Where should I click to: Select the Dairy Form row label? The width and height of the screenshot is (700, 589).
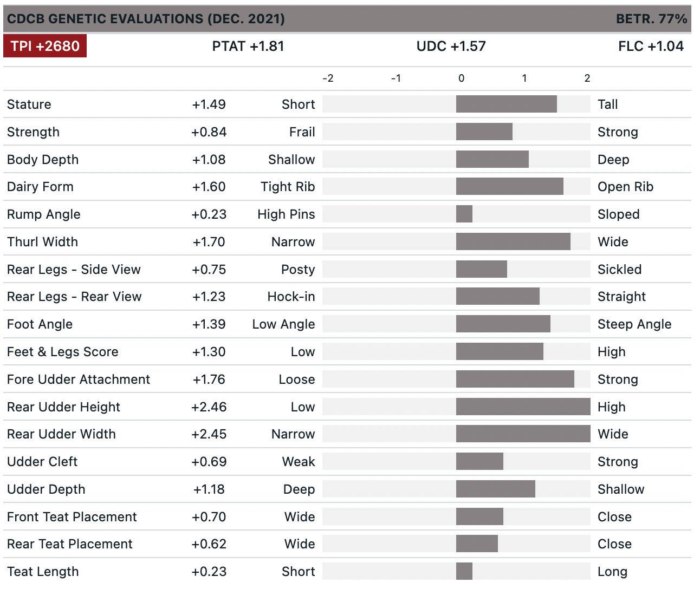40,187
